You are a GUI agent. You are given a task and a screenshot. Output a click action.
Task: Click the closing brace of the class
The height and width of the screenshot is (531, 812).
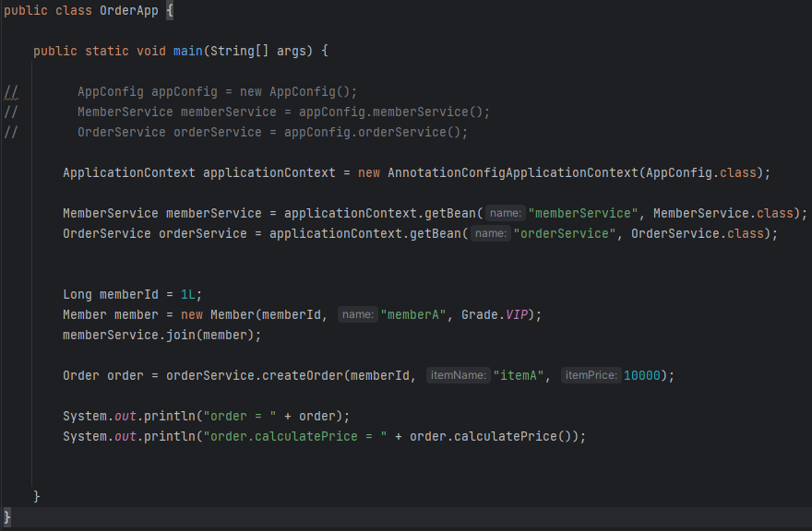tap(6, 516)
